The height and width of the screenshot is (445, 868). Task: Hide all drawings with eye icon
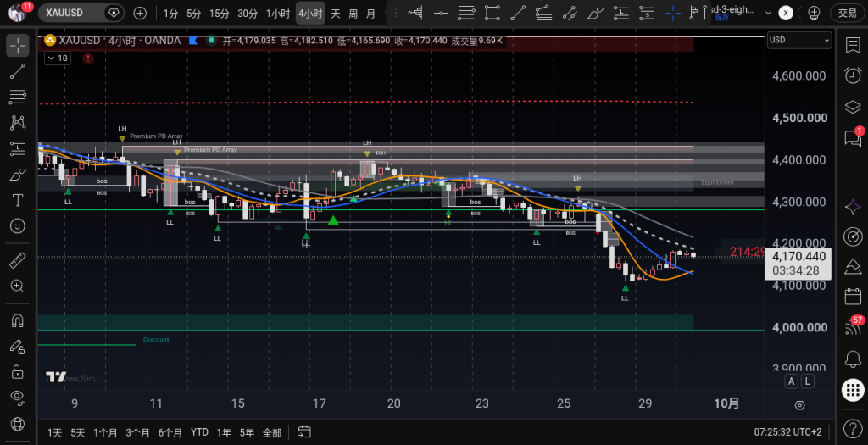(18, 397)
